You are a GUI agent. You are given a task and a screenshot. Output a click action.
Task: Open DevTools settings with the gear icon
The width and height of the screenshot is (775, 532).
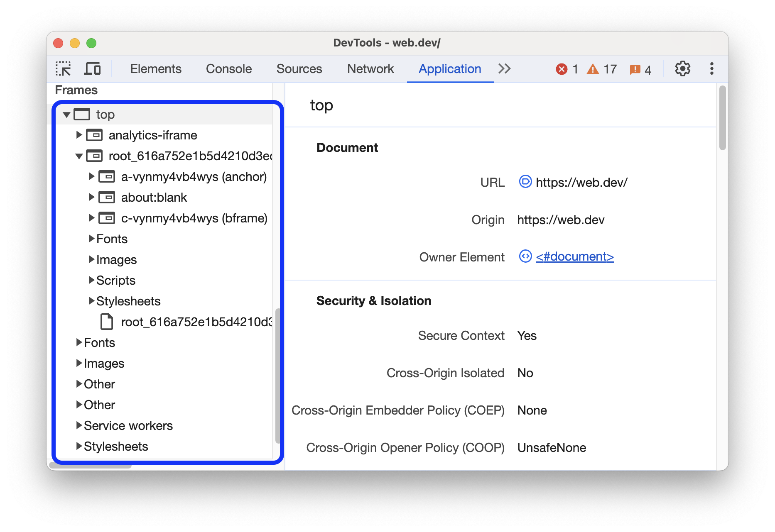pos(682,68)
